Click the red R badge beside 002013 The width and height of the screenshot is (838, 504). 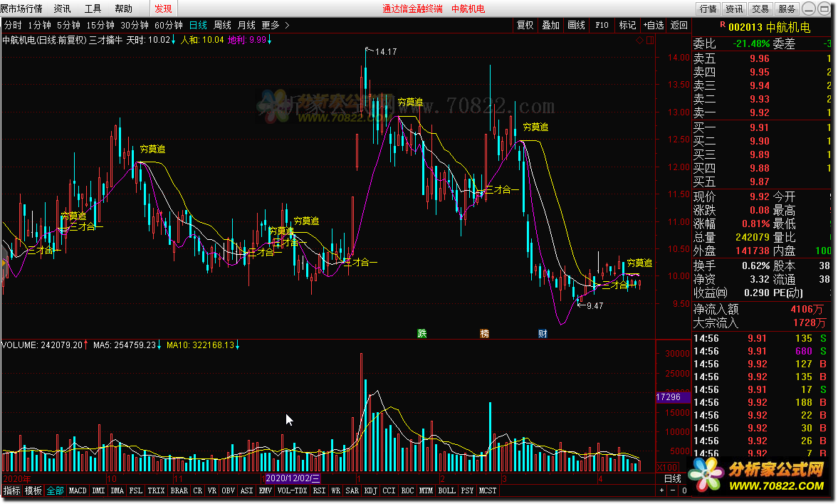[723, 25]
